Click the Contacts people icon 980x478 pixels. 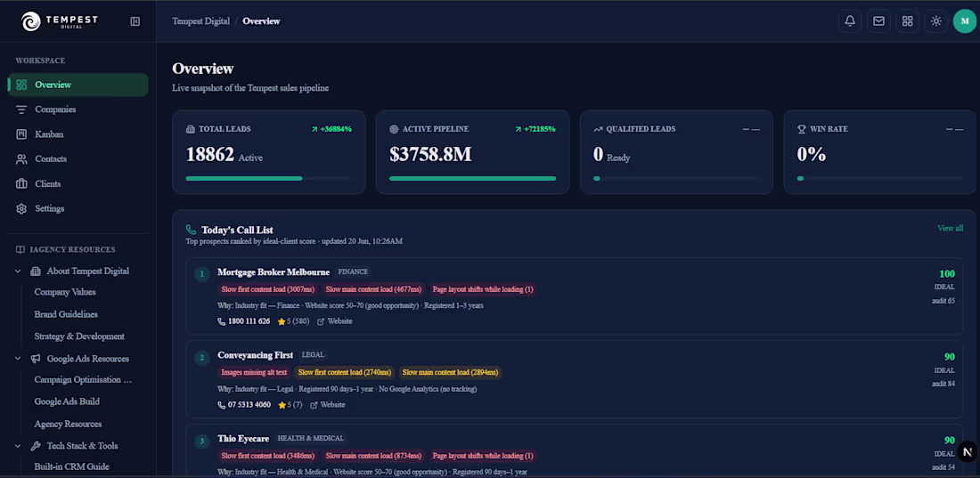click(x=21, y=159)
